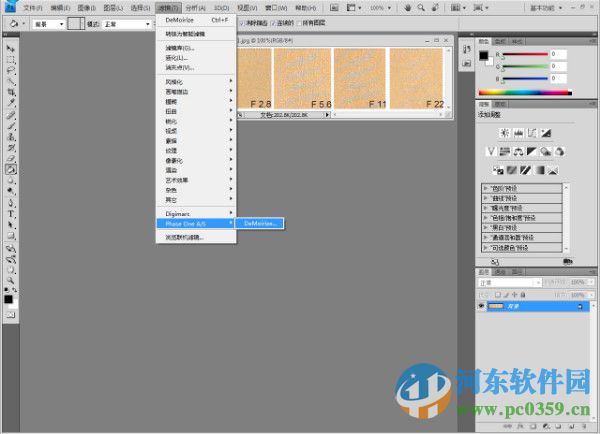Select the Brush tool
This screenshot has width=600, height=434.
11,126
